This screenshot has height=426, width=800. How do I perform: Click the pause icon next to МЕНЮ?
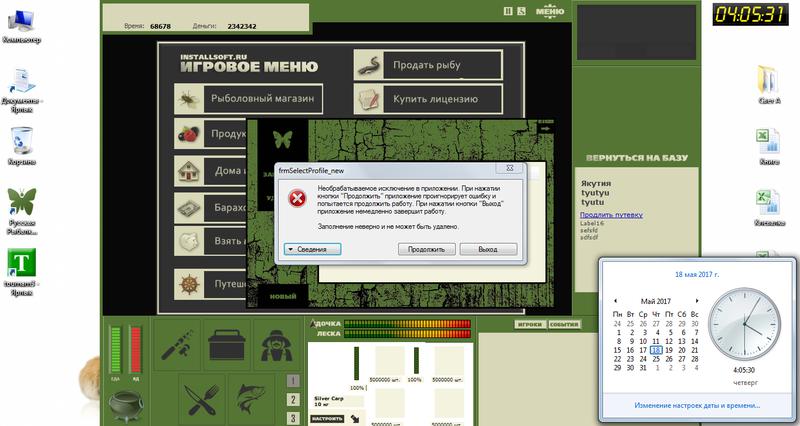click(508, 11)
